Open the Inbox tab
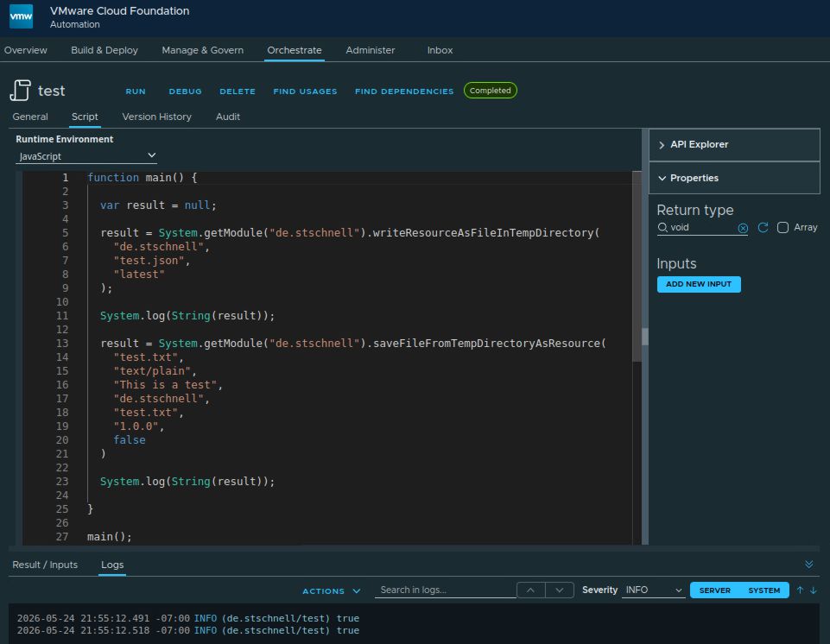This screenshot has width=830, height=644. 440,50
